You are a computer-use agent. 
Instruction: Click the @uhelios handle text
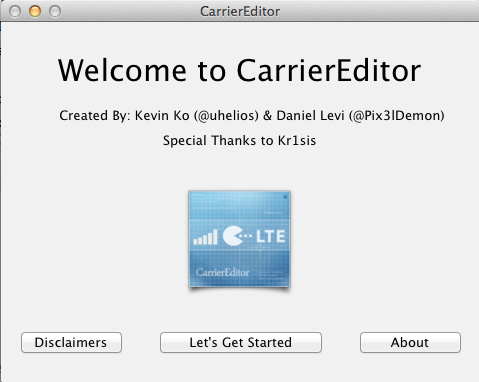226,116
